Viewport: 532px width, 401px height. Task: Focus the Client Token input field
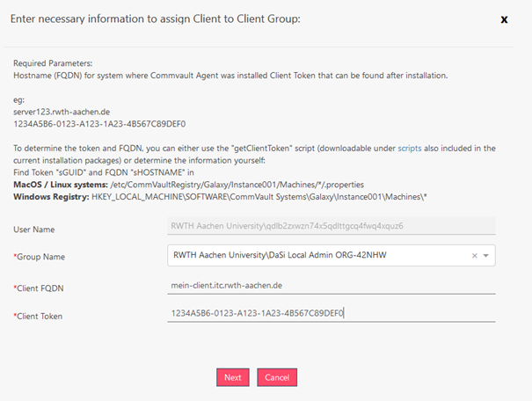click(332, 313)
